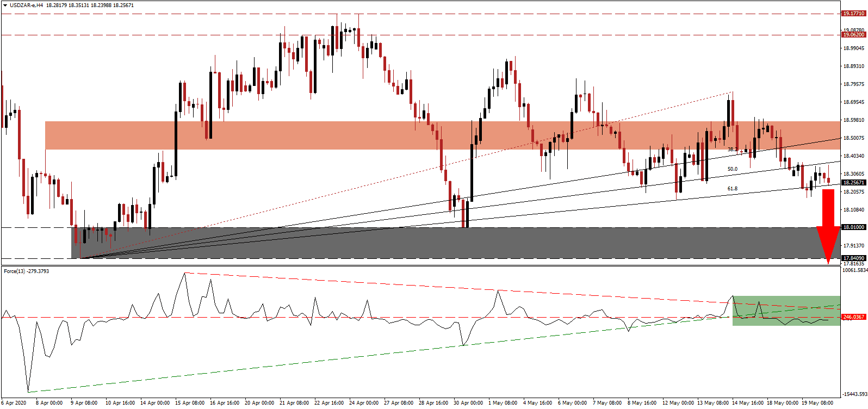Select the green box in Force indicator
This screenshot has width=868, height=409.
point(786,311)
